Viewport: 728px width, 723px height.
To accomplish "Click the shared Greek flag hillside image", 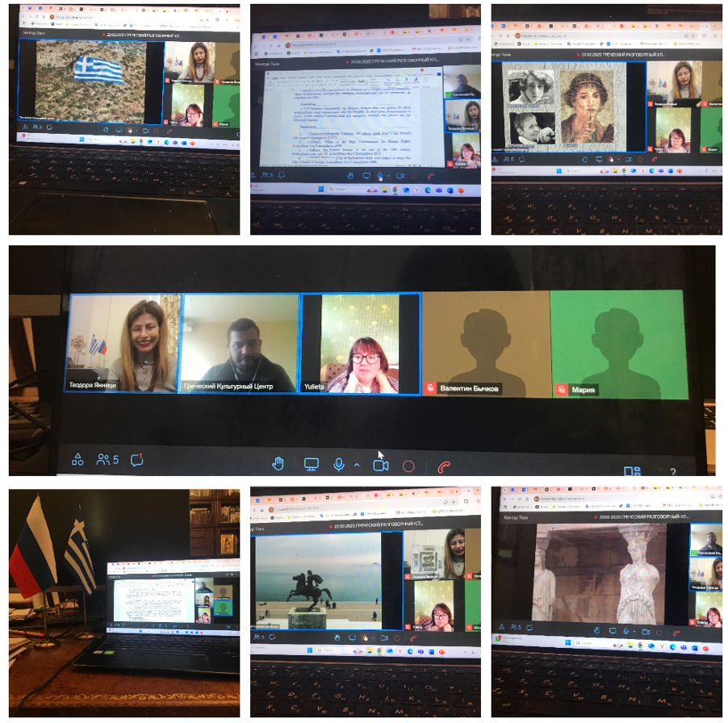I will point(91,81).
